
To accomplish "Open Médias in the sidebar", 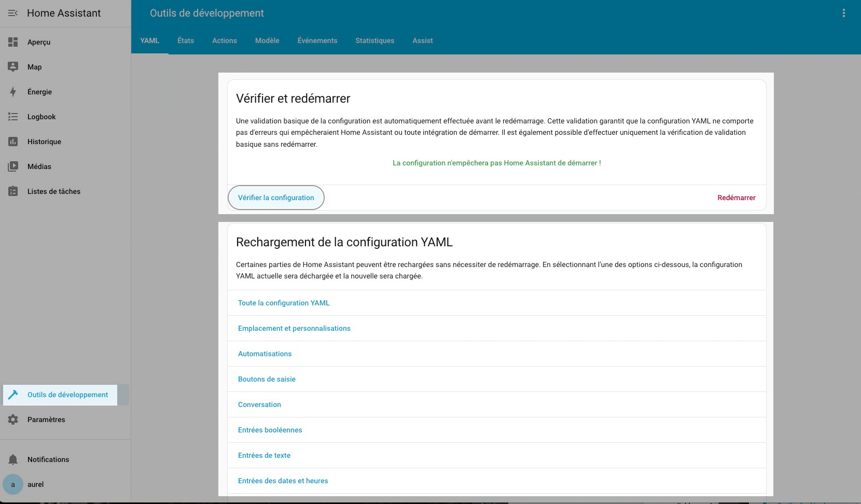I will tap(65, 166).
